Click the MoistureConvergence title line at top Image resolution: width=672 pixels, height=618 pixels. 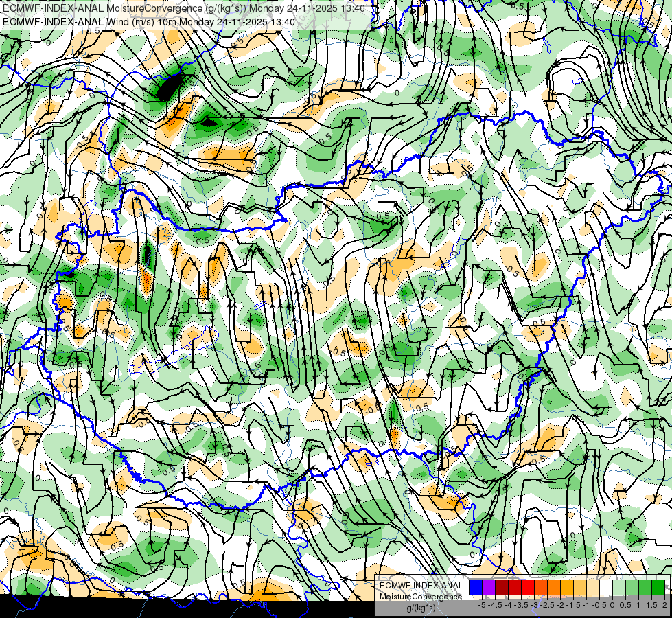point(184,8)
